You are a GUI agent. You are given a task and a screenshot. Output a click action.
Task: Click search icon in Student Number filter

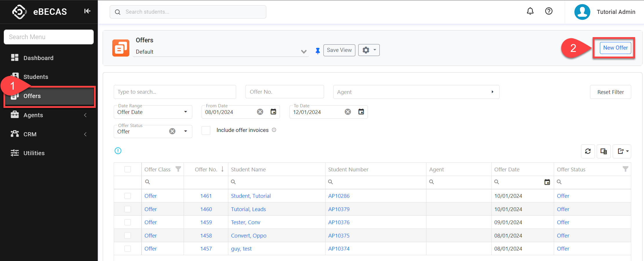pyautogui.click(x=330, y=182)
